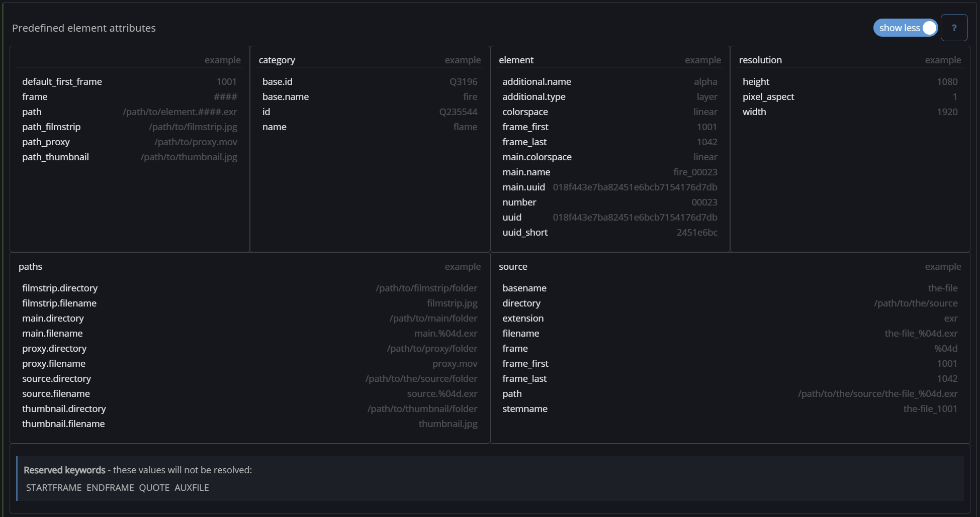Select the source.filename paths attribute
The image size is (980, 517).
point(56,393)
